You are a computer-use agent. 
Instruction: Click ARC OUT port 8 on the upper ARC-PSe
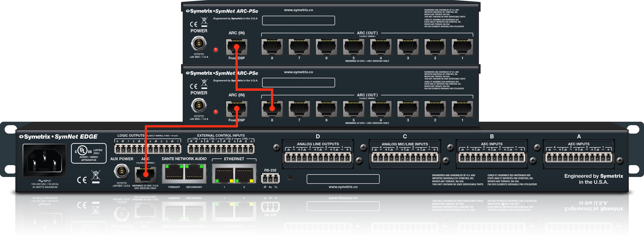(272, 47)
